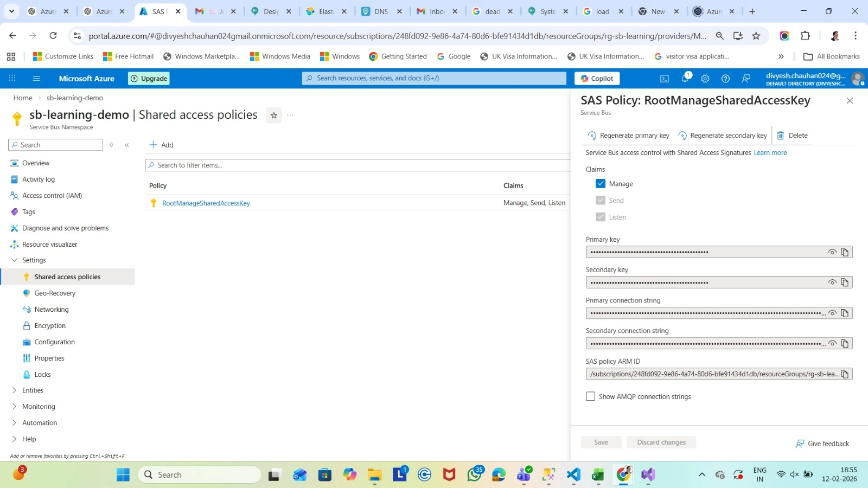Screen dimensions: 868x488
Task: Enable Show AMQP connection strings
Action: [591, 396]
